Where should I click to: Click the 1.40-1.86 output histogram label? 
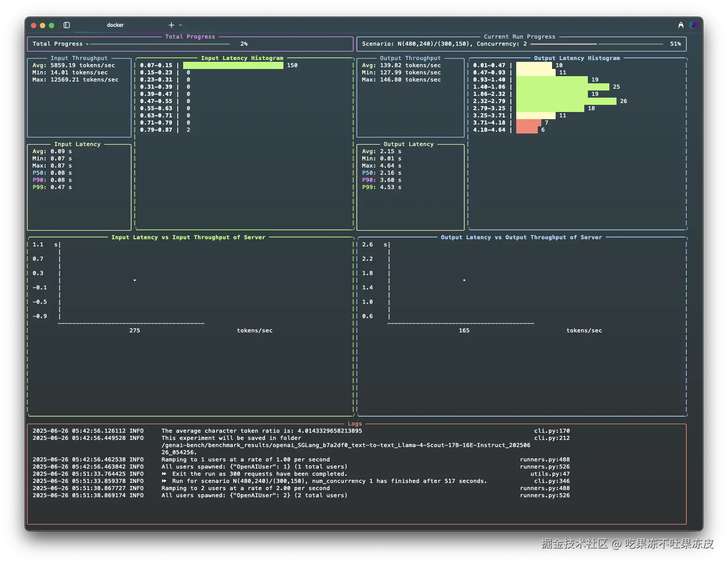point(489,87)
